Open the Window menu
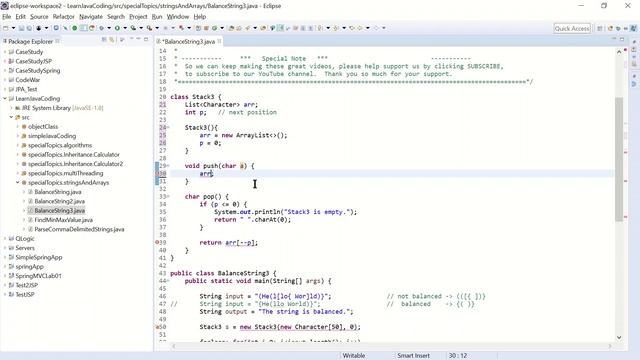Image resolution: width=640 pixels, height=360 pixels. [178, 17]
